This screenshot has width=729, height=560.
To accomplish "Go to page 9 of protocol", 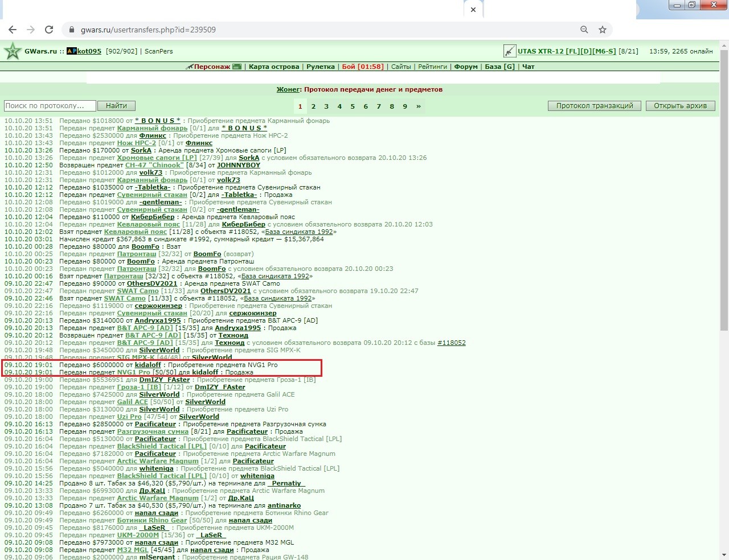I will click(x=405, y=106).
